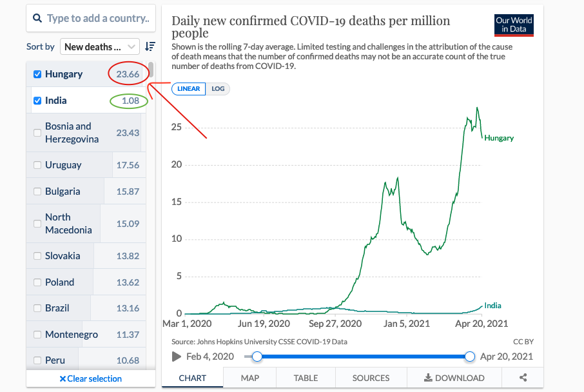Click the start handle of the date slider
Screen dimensions: 584x392
(x=257, y=357)
